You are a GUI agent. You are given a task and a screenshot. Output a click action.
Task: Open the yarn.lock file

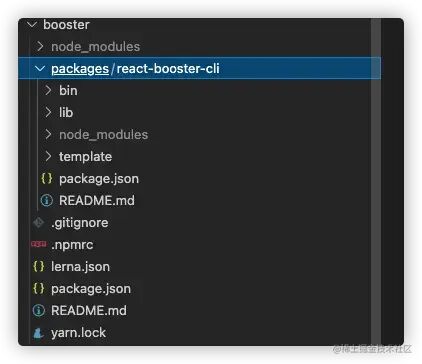[x=78, y=333]
